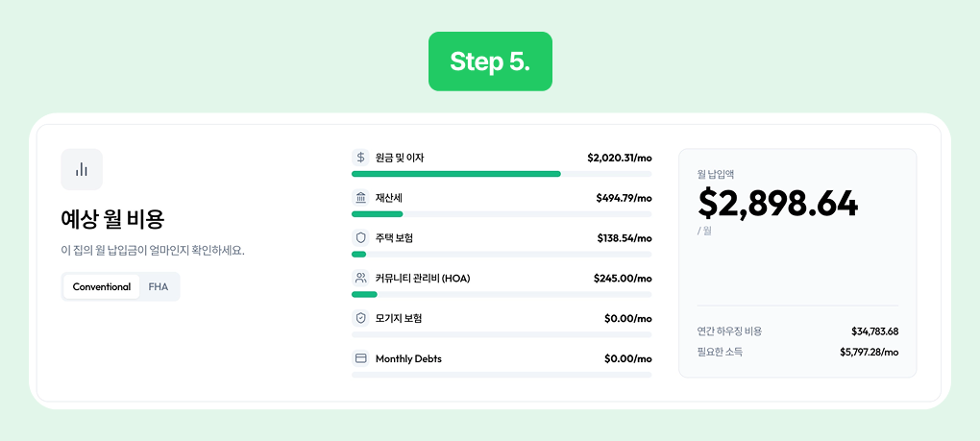Click the $2,898.64 monthly payment amount
Viewport: 980px width, 441px height.
(x=778, y=203)
